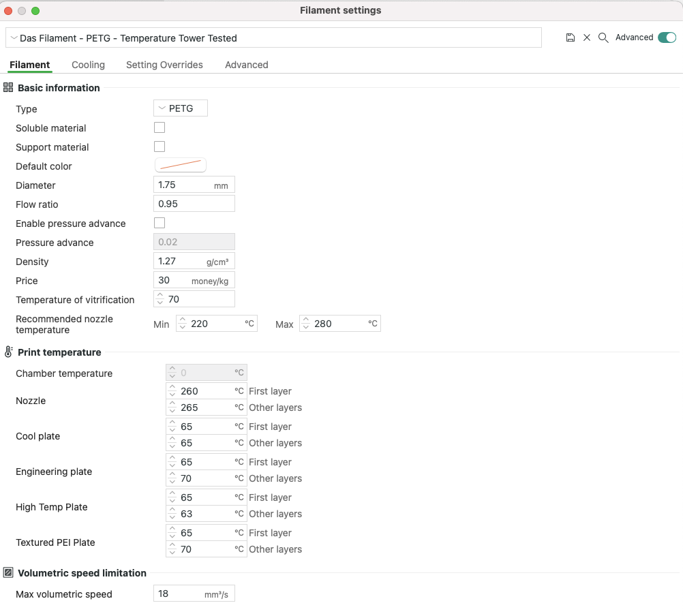Pick the Default color swatch
Viewport: 683px width, 616px height.
pyautogui.click(x=181, y=166)
